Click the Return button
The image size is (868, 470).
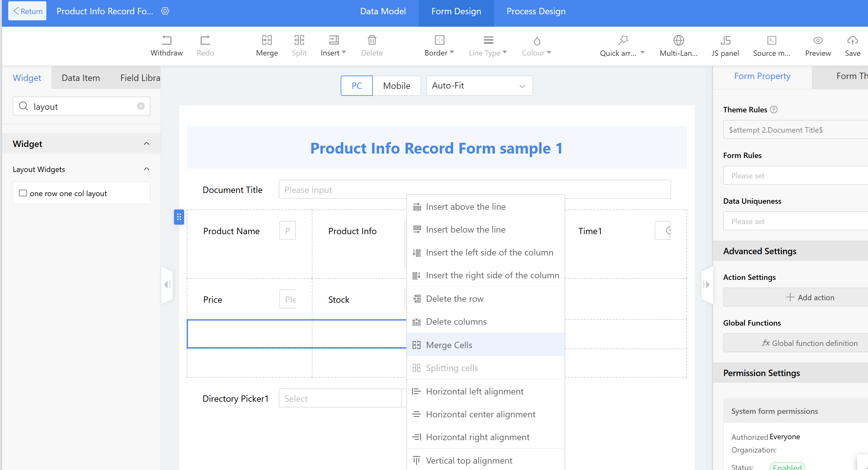[27, 11]
